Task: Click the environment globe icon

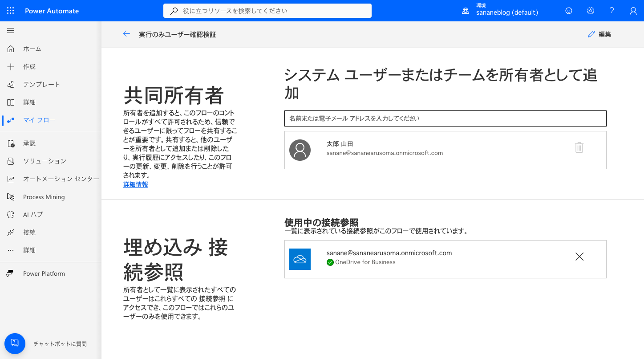Action: (466, 11)
